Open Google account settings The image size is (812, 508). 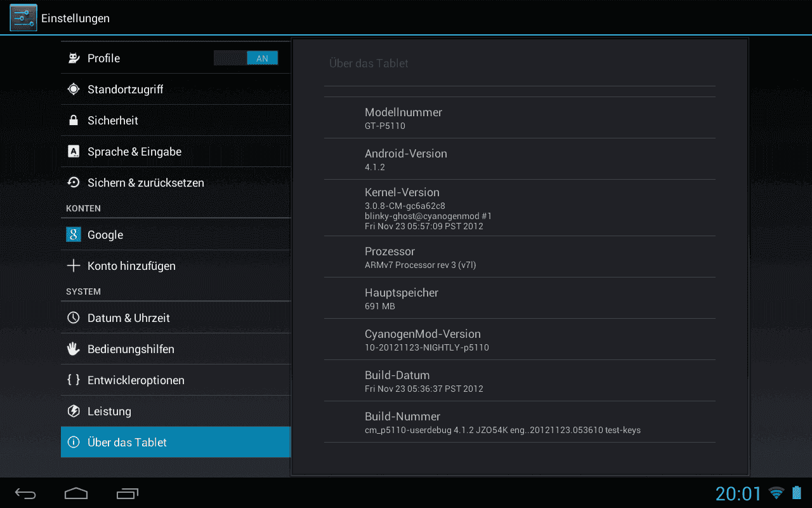(x=176, y=235)
